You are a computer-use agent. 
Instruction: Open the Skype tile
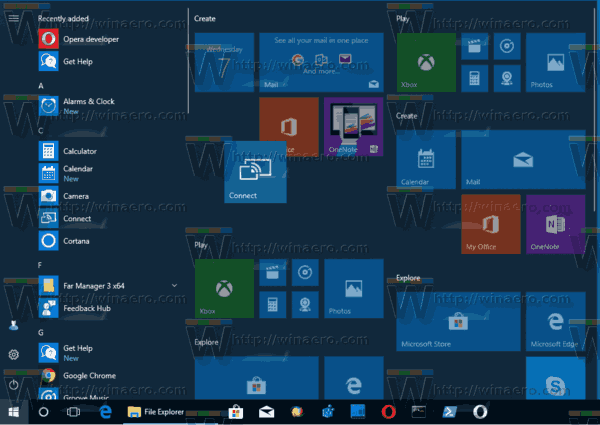555,378
